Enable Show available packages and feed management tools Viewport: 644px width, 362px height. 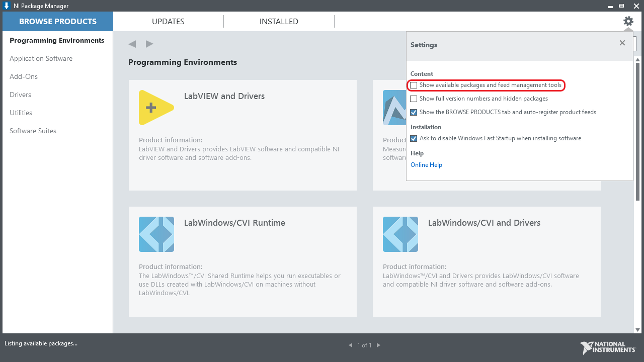coord(414,85)
